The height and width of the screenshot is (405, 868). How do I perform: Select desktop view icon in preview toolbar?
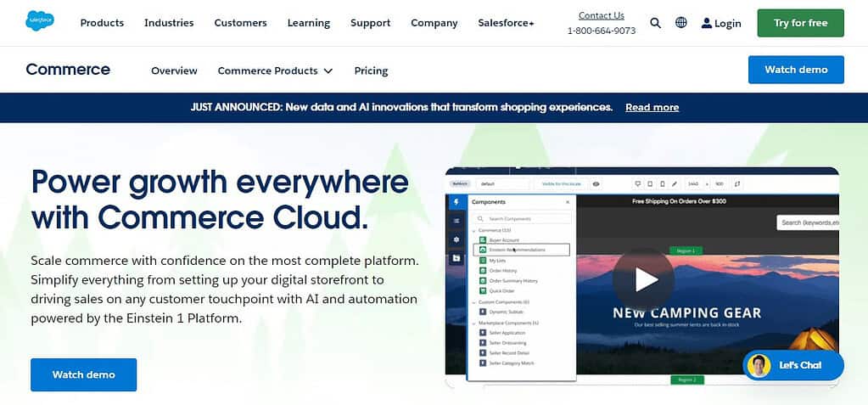pos(638,184)
